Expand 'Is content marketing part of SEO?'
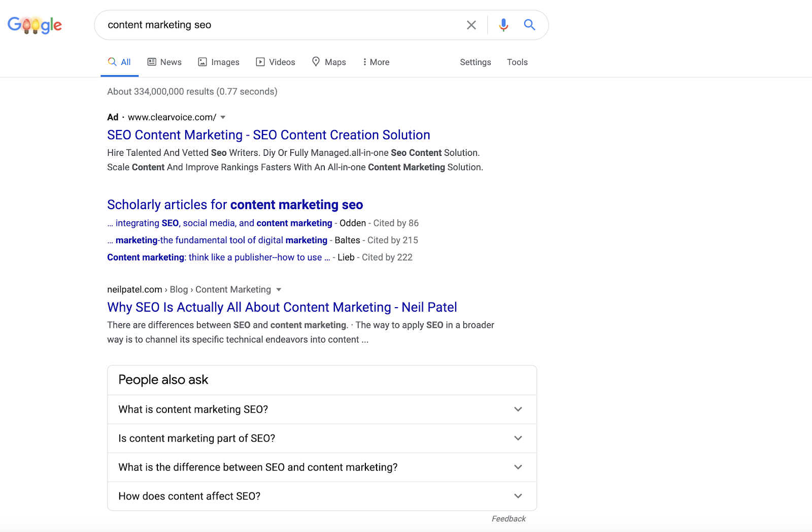This screenshot has width=812, height=532. 322,438
